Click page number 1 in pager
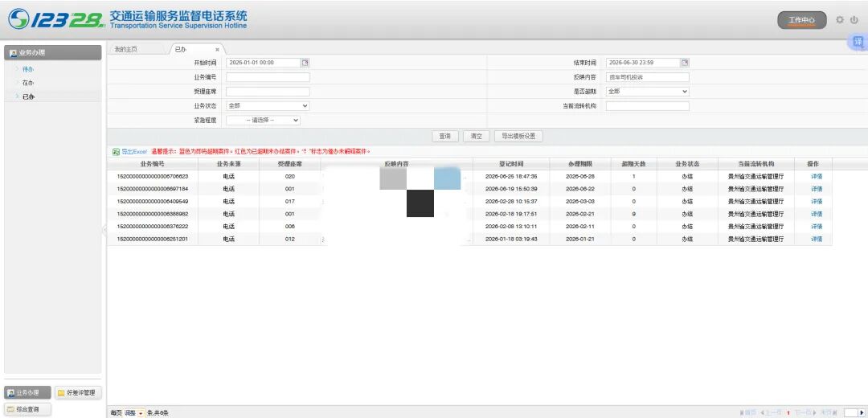 [x=788, y=413]
